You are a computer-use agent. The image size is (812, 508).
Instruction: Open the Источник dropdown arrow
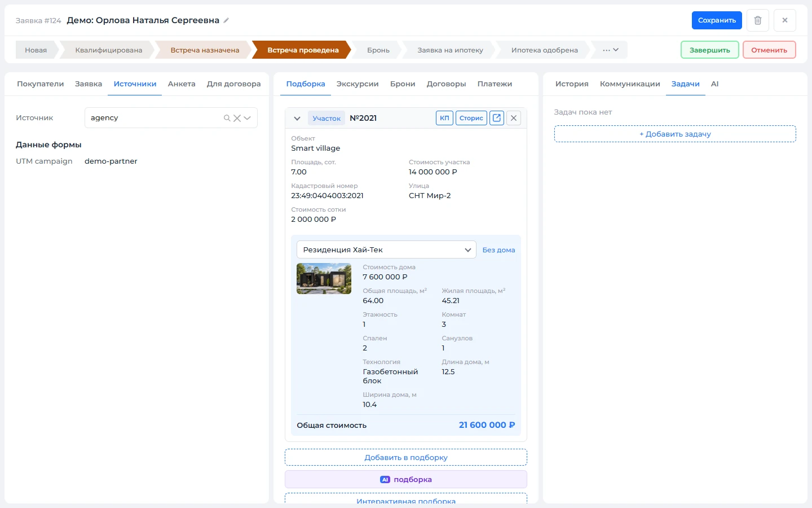247,118
